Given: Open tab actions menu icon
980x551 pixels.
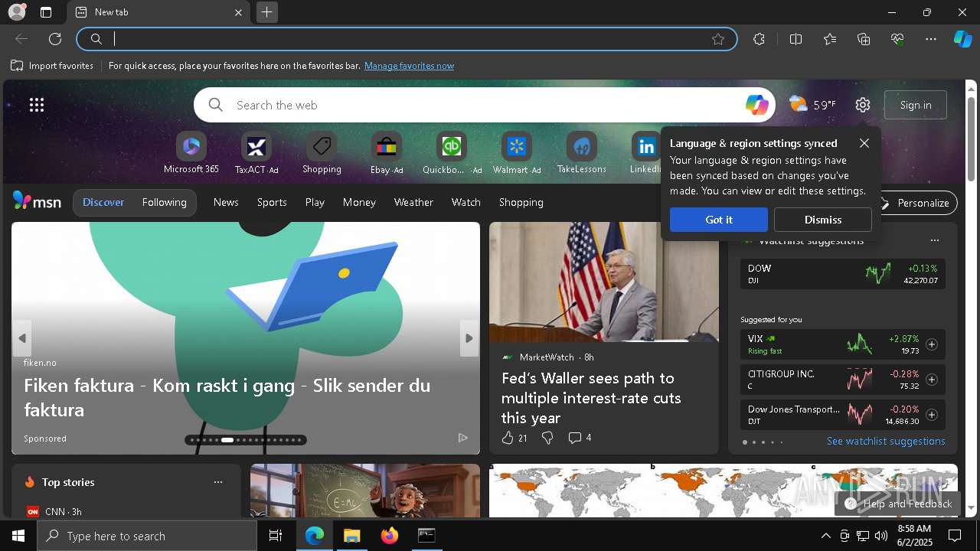Looking at the screenshot, I should click(46, 12).
